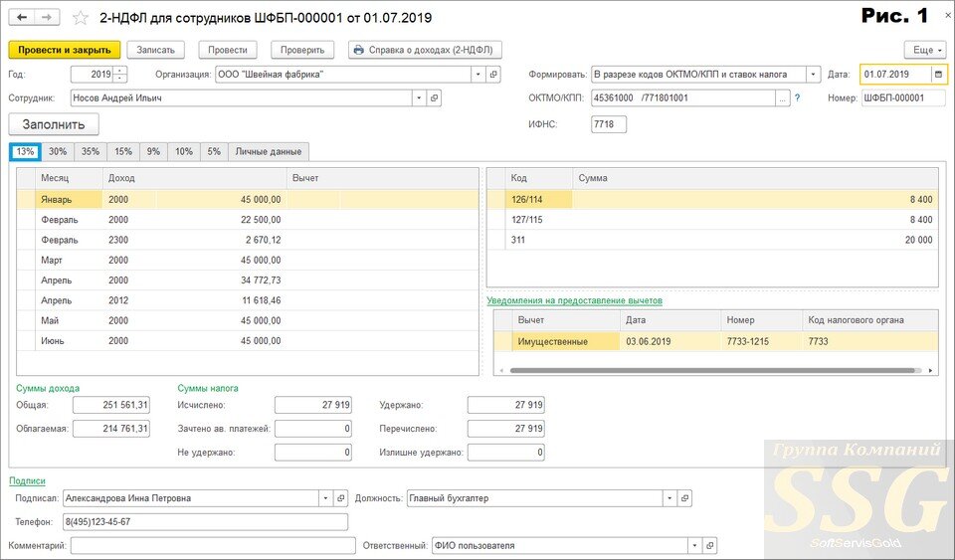Switch to the 30% tax rate tab
Viewport: 955px width, 560px height.
58,151
